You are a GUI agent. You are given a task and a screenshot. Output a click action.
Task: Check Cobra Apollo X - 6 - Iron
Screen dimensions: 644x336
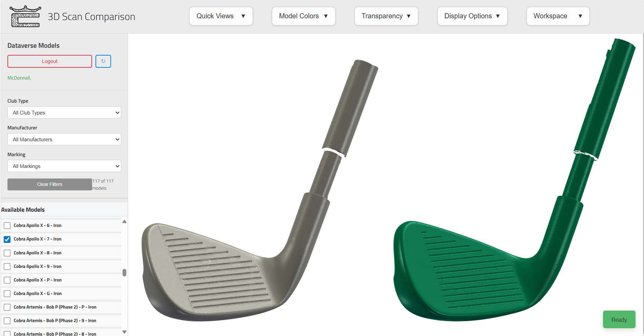7,226
